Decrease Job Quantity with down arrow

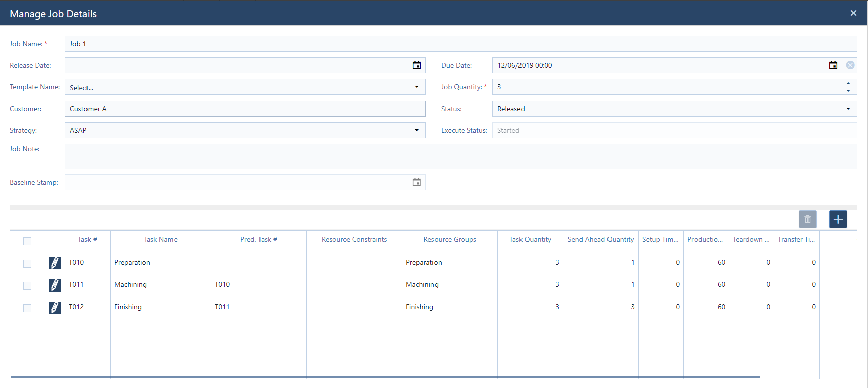[848, 90]
